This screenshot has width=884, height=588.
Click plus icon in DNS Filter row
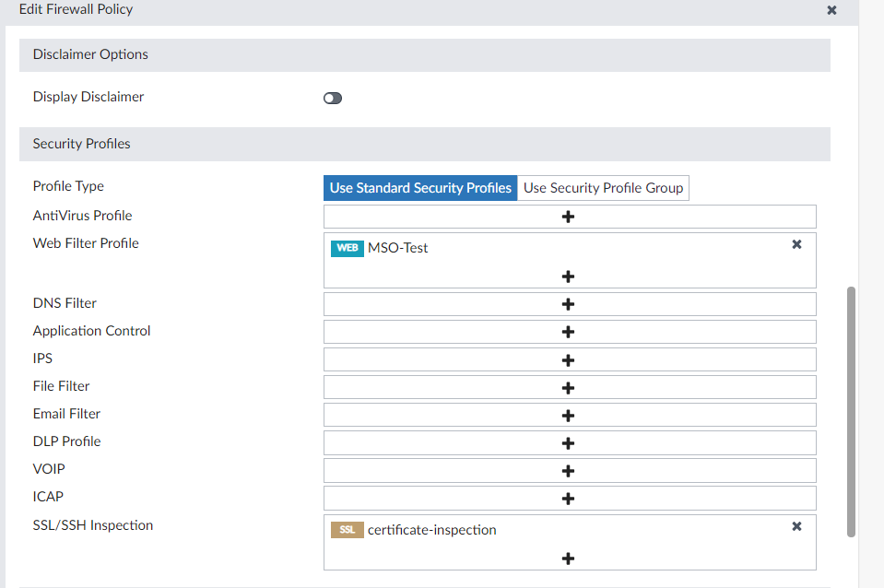click(569, 304)
